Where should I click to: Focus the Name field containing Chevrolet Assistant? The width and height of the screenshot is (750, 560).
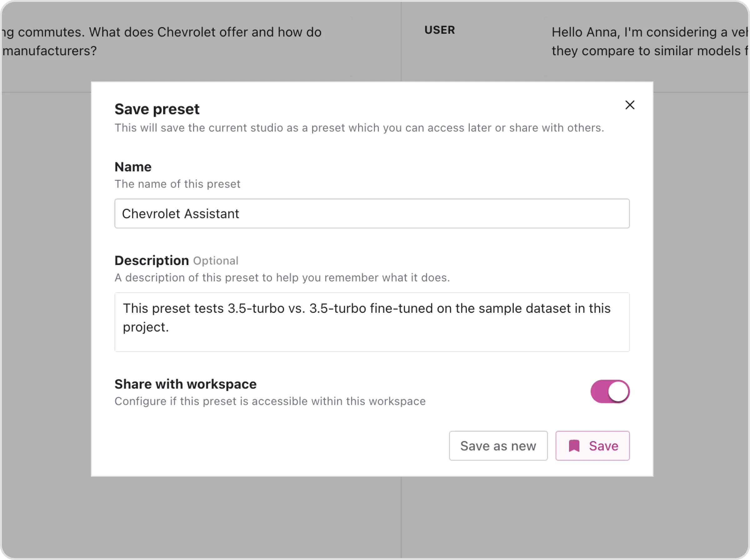tap(372, 214)
